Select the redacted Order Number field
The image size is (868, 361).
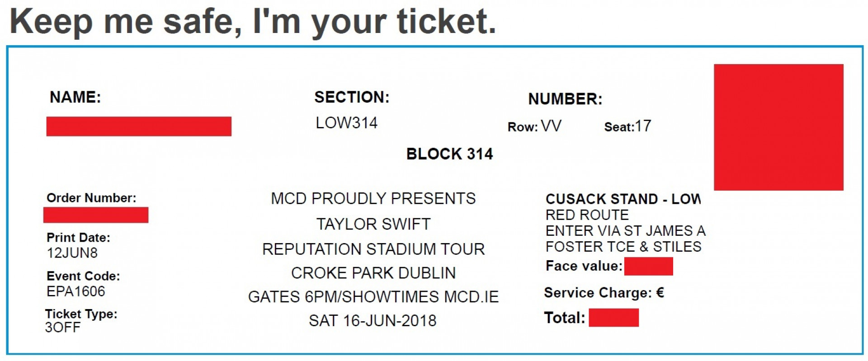pos(96,215)
